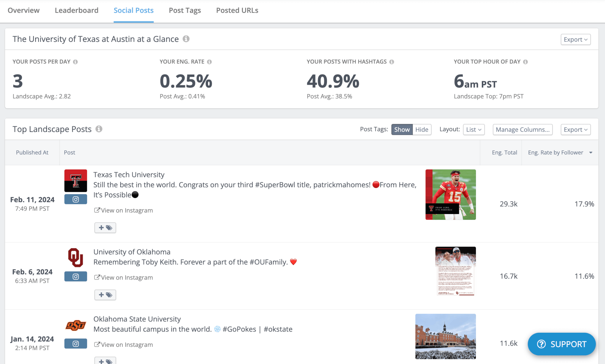The width and height of the screenshot is (605, 364).
Task: Open the Posted URLs tab
Action: (x=237, y=10)
